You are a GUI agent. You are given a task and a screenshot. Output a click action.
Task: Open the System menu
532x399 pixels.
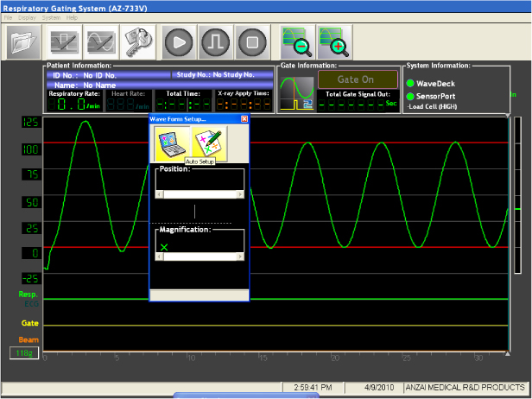[50, 17]
